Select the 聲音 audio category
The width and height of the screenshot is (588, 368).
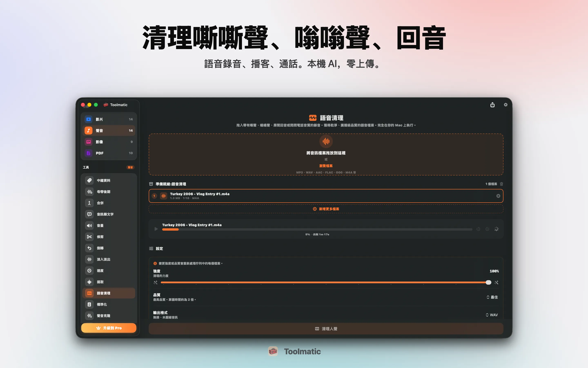click(109, 130)
